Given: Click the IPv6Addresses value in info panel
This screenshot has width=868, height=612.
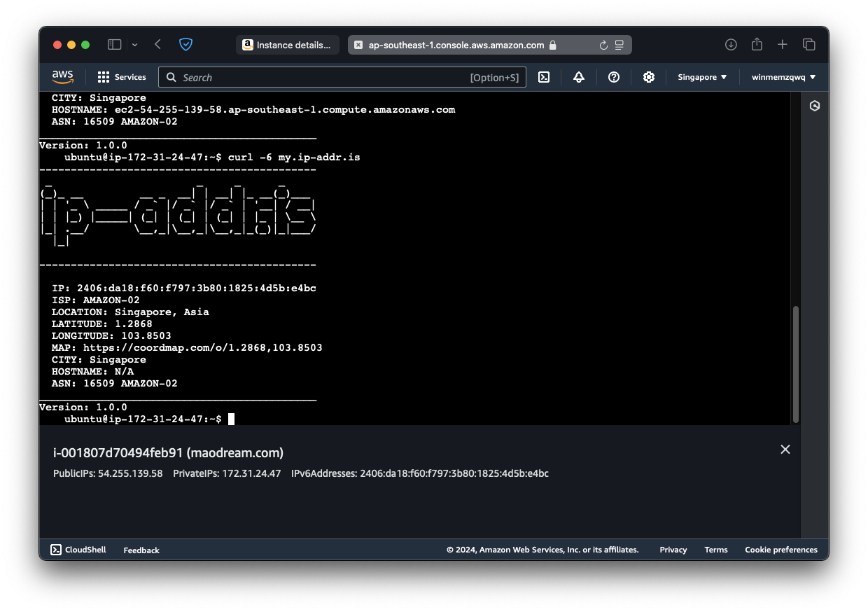Looking at the screenshot, I should point(454,473).
